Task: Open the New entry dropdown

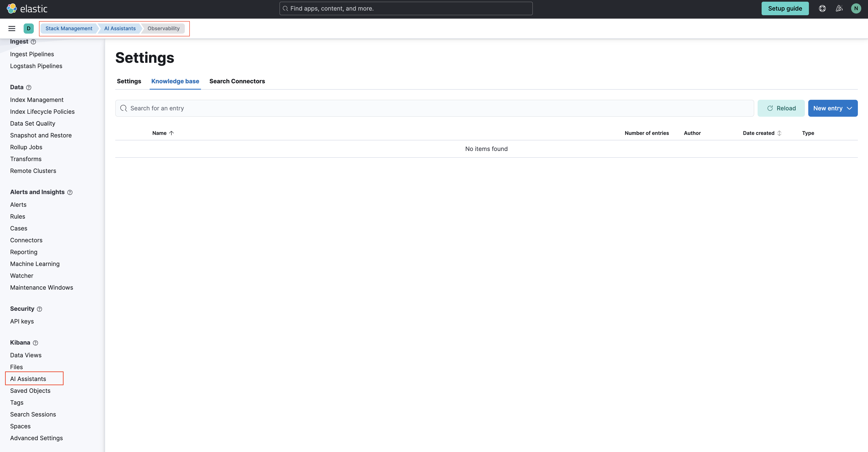Action: [833, 108]
